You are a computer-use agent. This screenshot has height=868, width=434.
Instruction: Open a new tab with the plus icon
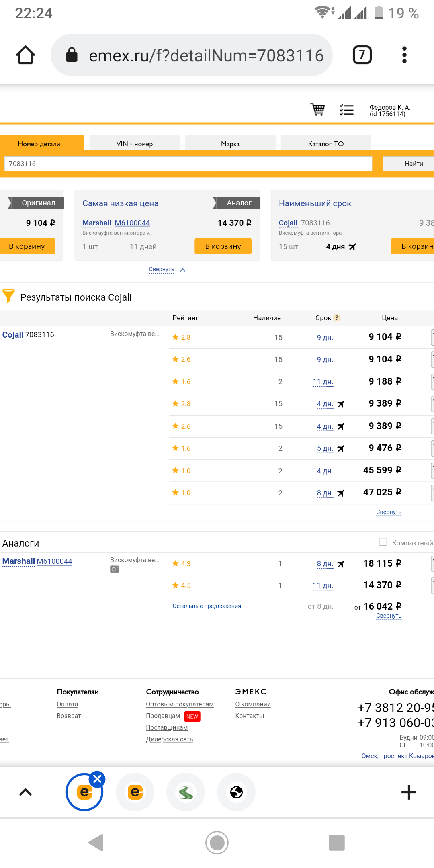(409, 792)
